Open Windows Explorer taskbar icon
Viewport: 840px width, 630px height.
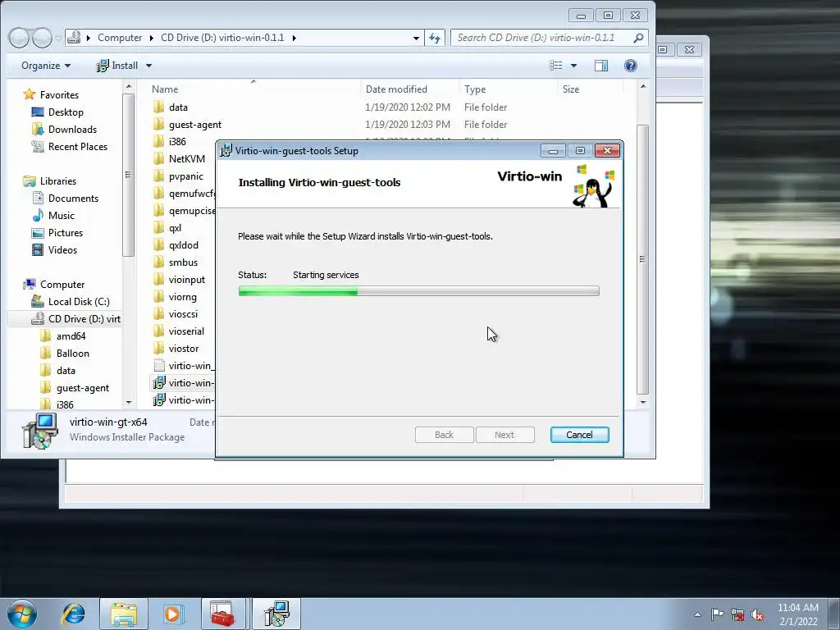(124, 614)
